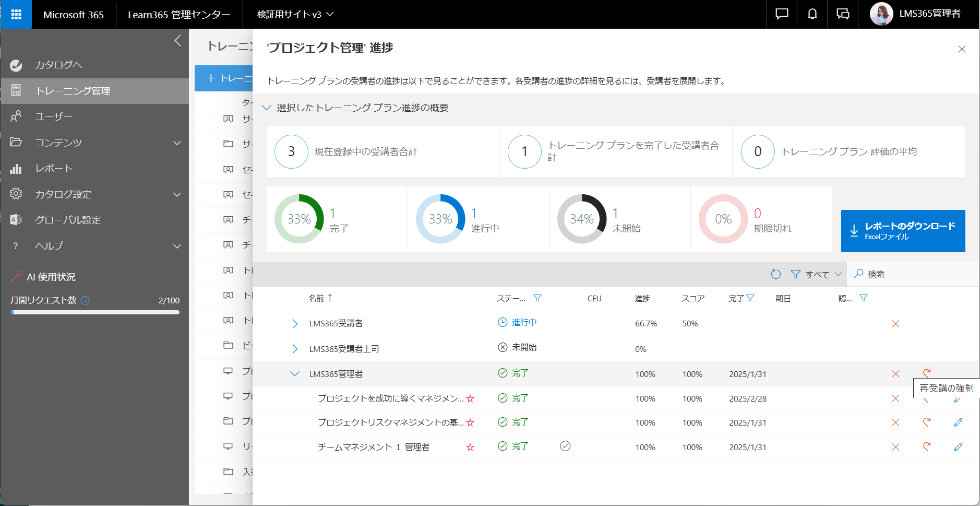
Task: Click the 進捗 column header
Action: click(x=642, y=298)
